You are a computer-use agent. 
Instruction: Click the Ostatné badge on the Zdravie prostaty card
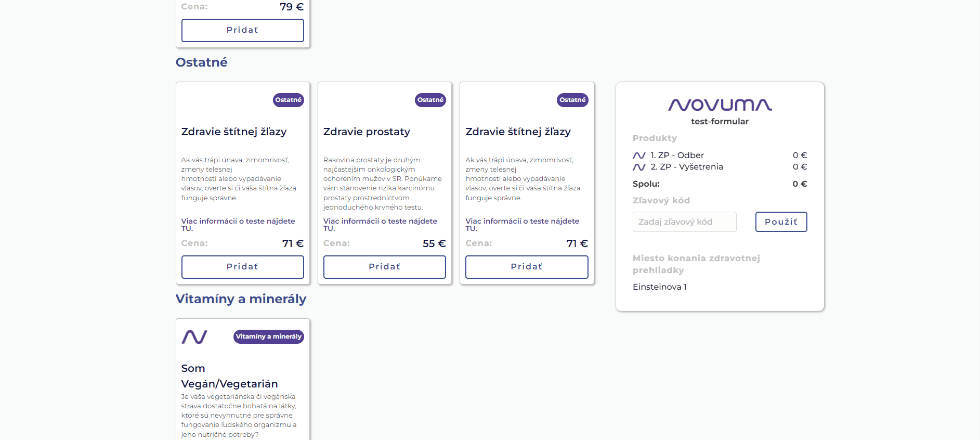pos(430,100)
